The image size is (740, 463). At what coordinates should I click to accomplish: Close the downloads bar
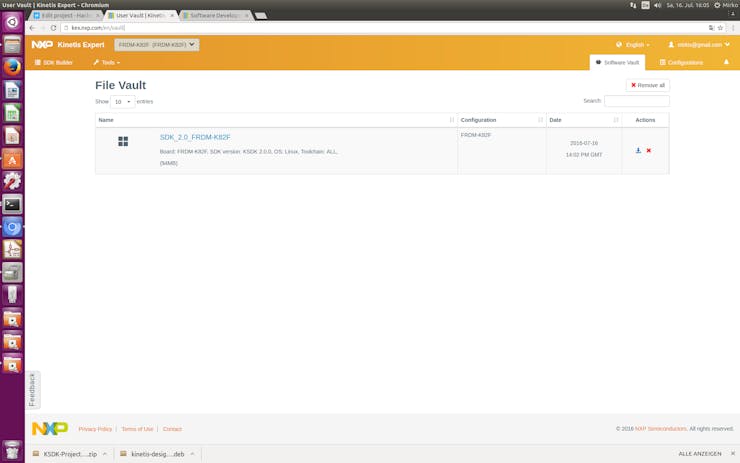(x=733, y=454)
